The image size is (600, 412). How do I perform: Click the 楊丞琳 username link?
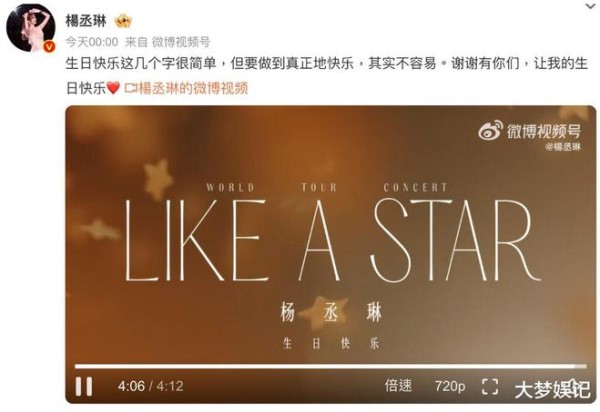(86, 21)
